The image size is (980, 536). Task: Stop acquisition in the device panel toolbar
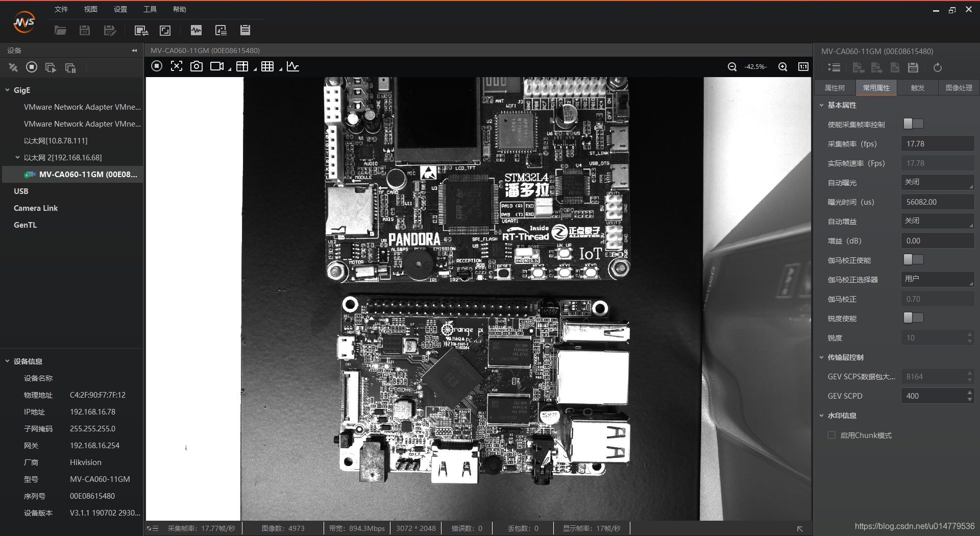(32, 67)
